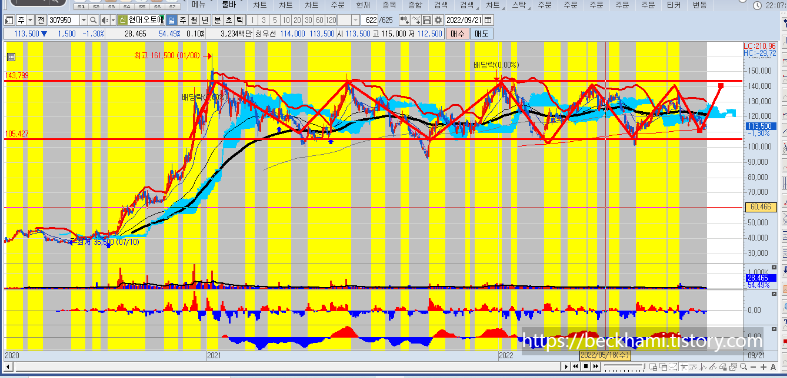The height and width of the screenshot is (378, 787).
Task: Click the 전 button beside the type dropdown
Action: click(41, 21)
